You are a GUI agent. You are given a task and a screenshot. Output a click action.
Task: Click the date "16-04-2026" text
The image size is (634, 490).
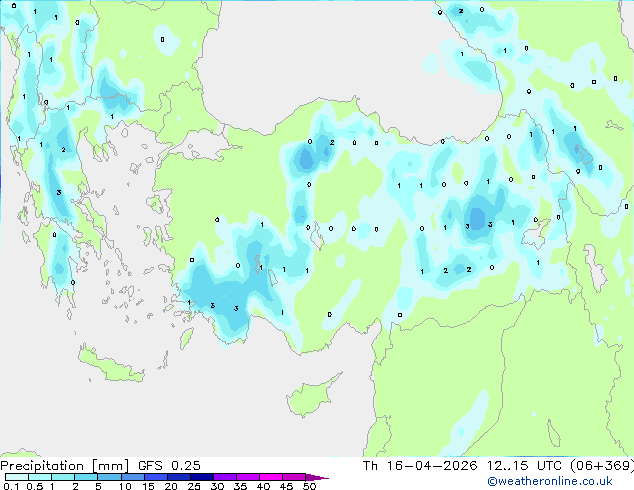coord(432,466)
